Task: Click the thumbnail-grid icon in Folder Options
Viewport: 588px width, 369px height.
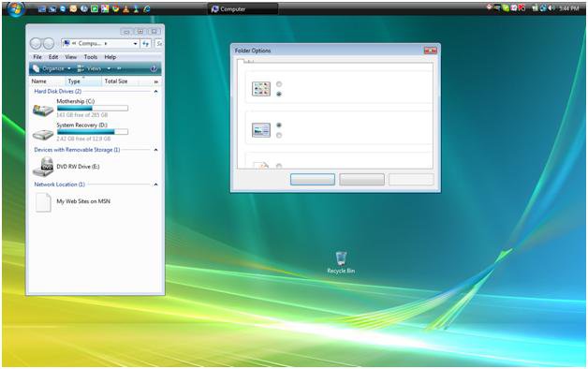Action: pos(261,89)
